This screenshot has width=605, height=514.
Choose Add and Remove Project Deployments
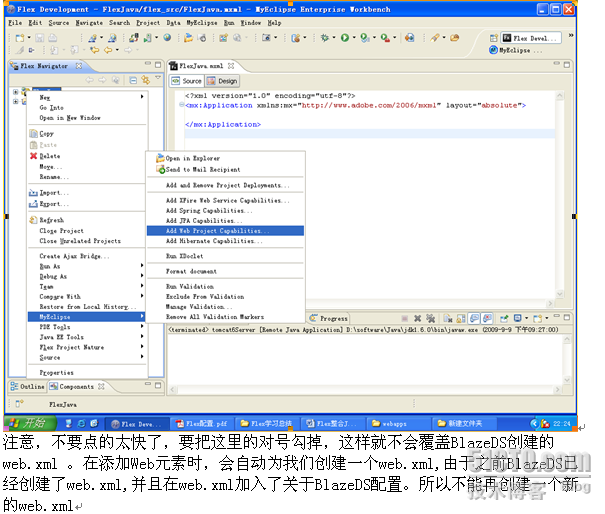click(x=225, y=185)
